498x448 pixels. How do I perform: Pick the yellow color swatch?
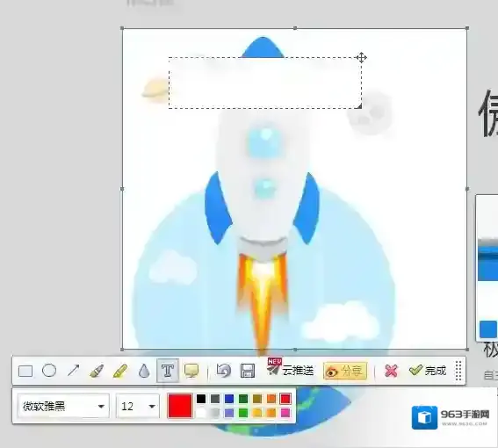pyautogui.click(x=257, y=413)
